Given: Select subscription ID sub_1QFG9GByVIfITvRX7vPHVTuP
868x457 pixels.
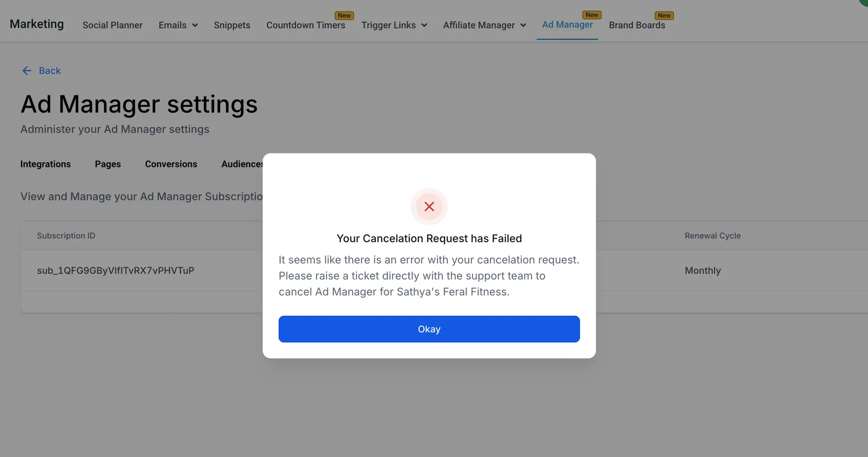Looking at the screenshot, I should coord(116,271).
